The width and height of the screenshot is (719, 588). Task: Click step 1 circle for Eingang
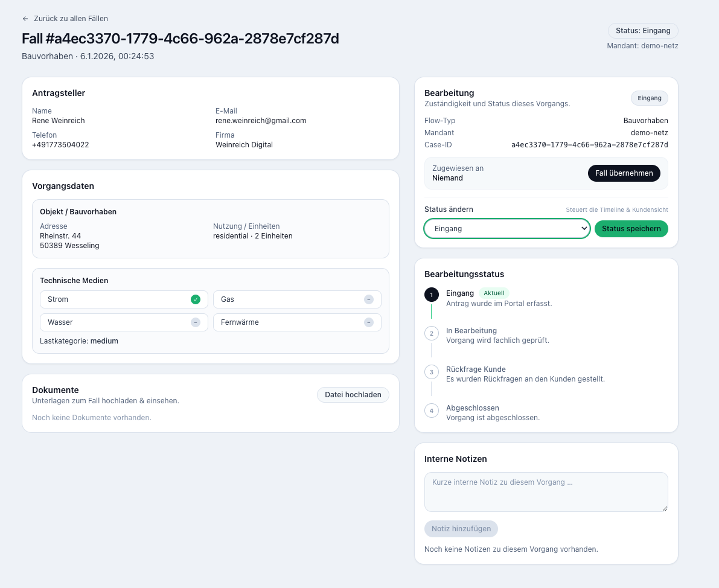(x=431, y=295)
